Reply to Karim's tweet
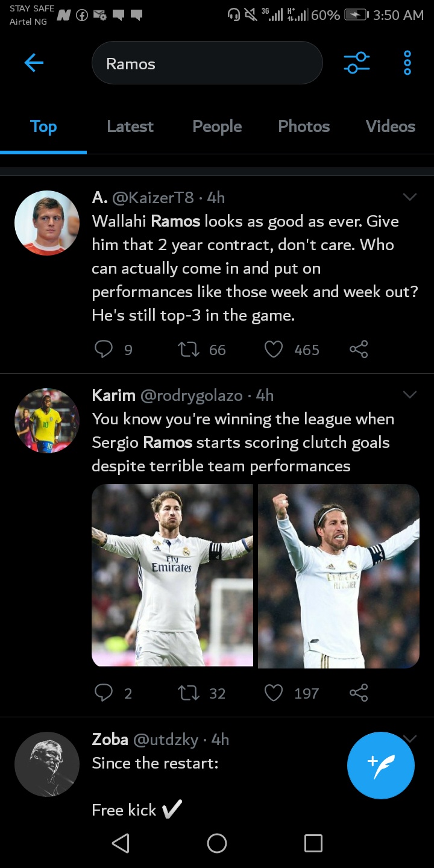 point(104,693)
